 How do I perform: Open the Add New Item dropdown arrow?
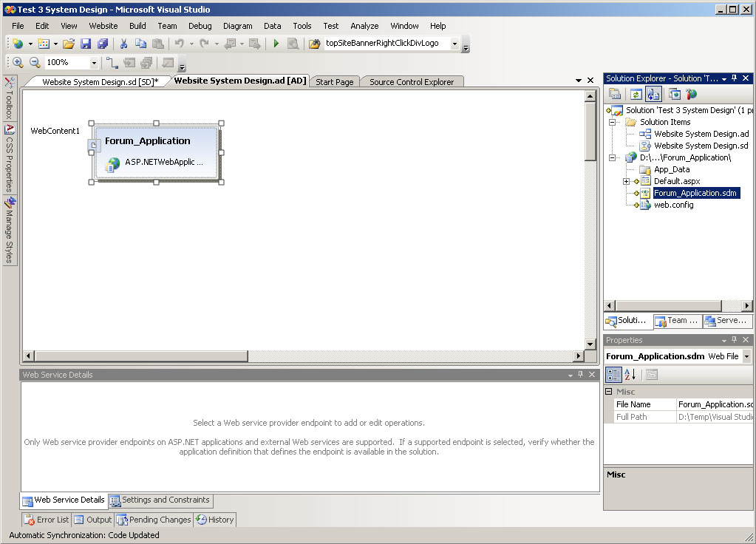(x=55, y=44)
